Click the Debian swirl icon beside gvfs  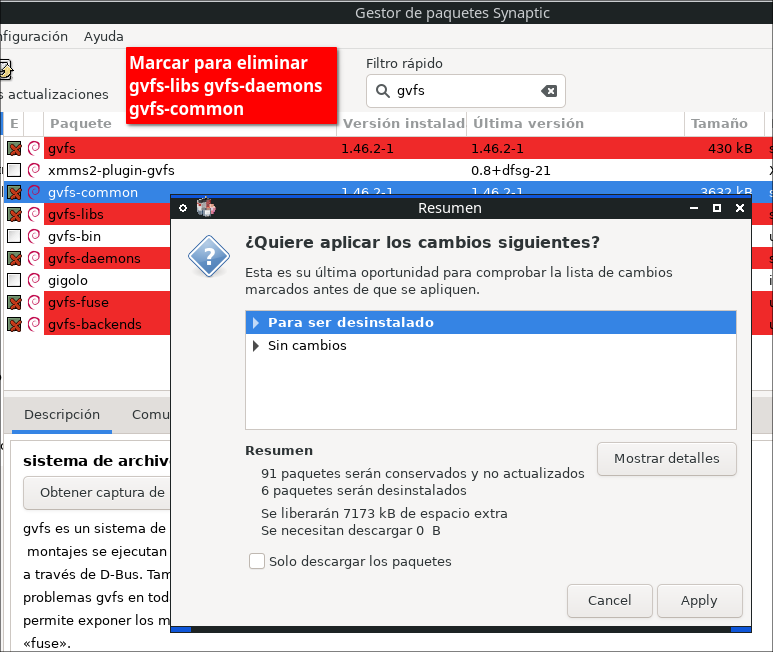tap(34, 148)
